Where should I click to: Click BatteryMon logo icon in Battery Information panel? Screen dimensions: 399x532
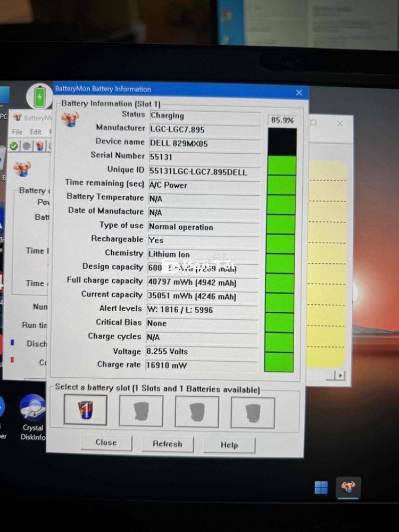(70, 119)
